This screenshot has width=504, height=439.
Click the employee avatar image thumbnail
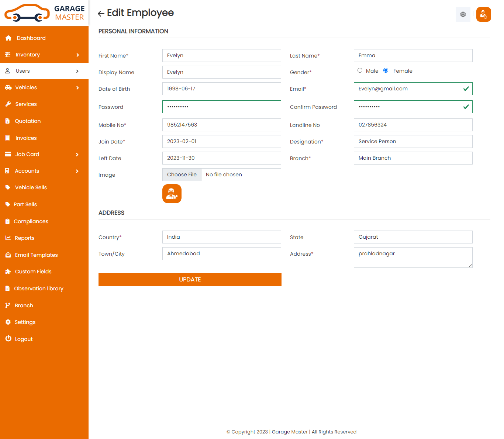172,194
